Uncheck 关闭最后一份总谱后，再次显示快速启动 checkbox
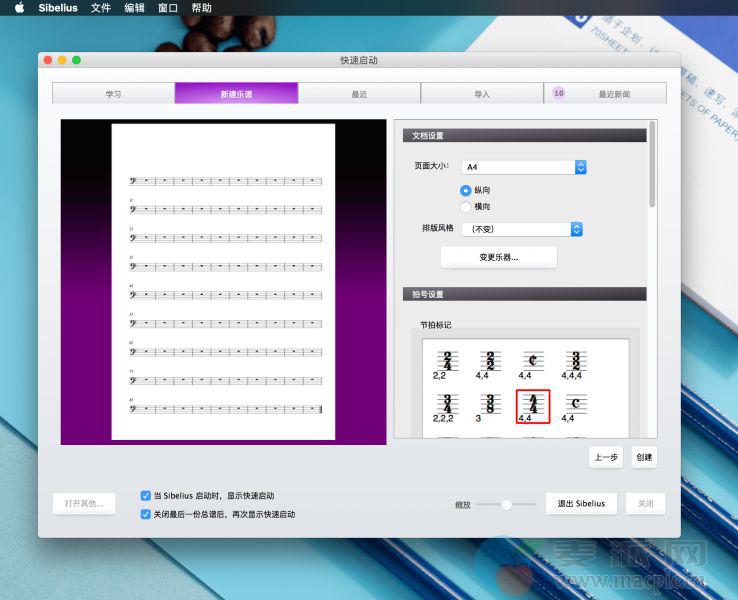This screenshot has height=600, width=738. (x=147, y=514)
